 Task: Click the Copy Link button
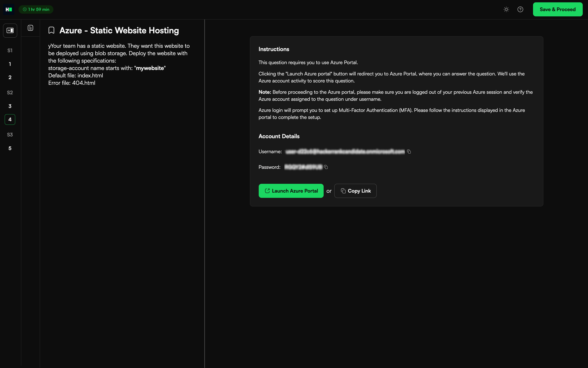(355, 191)
